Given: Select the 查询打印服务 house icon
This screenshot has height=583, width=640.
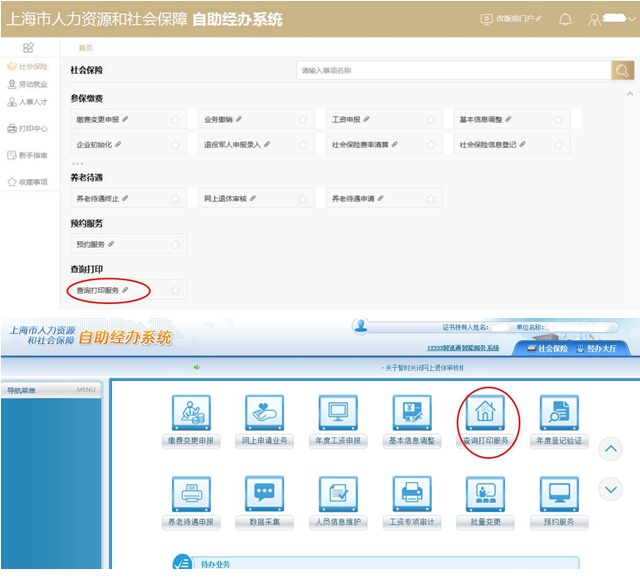Looking at the screenshot, I should click(486, 412).
